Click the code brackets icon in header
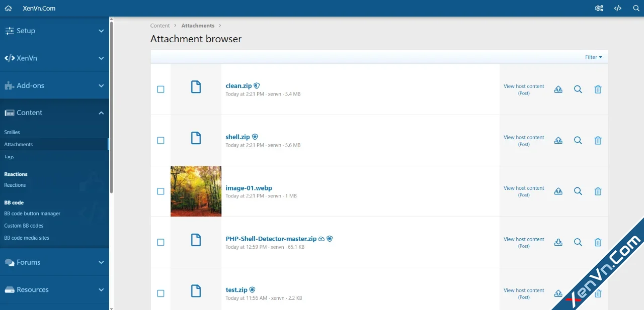This screenshot has height=310, width=644. tap(617, 8)
